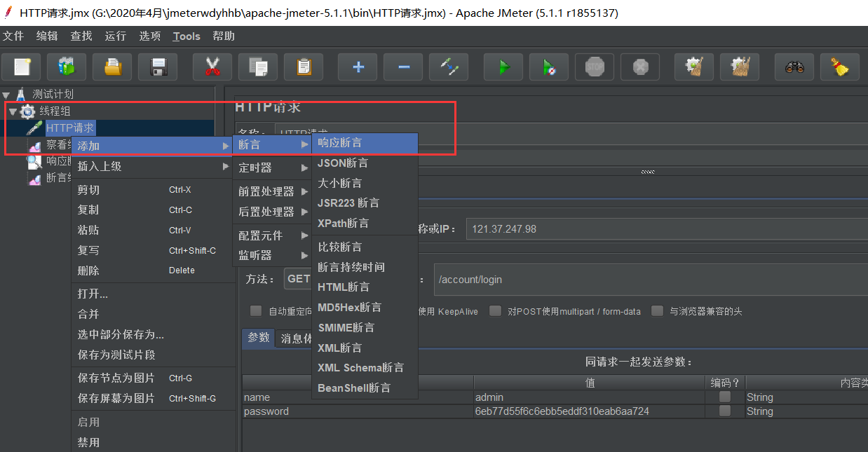This screenshot has height=452, width=868.
Task: Select the 线程组 gear icon in tree
Action: pos(27,111)
